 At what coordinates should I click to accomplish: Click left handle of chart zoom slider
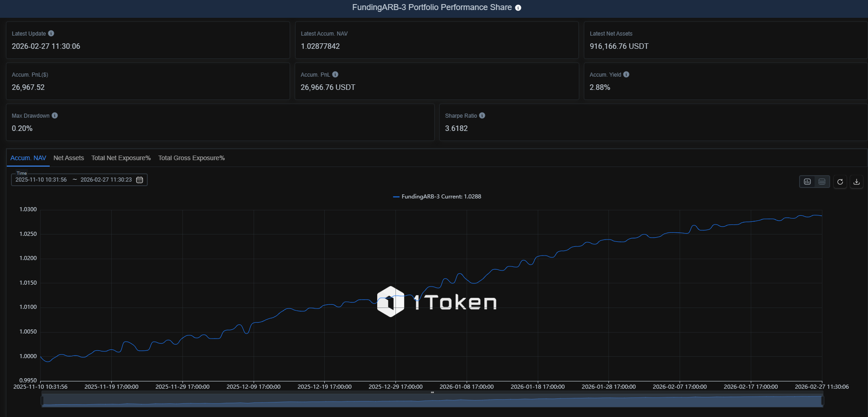click(42, 401)
